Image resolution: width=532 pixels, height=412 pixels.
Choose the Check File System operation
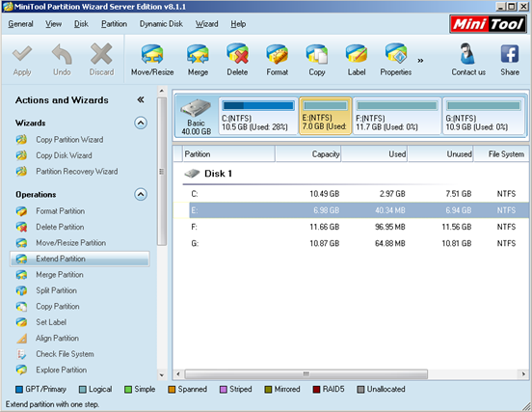(x=65, y=354)
